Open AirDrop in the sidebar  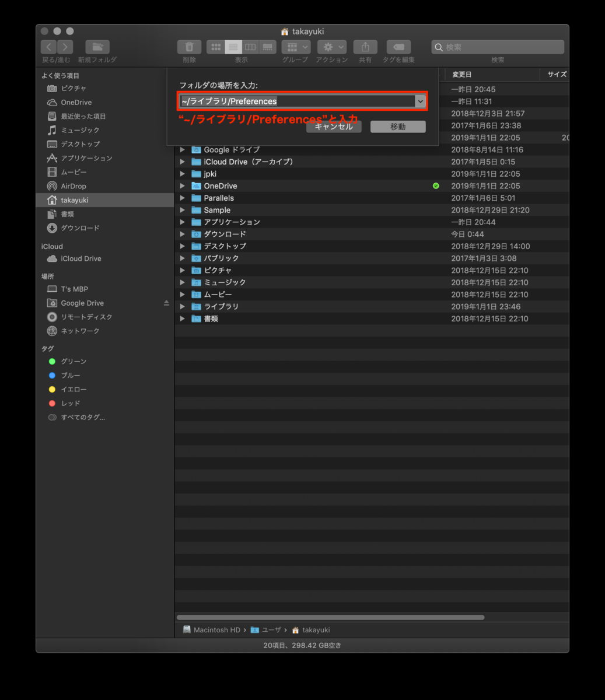[x=73, y=186]
